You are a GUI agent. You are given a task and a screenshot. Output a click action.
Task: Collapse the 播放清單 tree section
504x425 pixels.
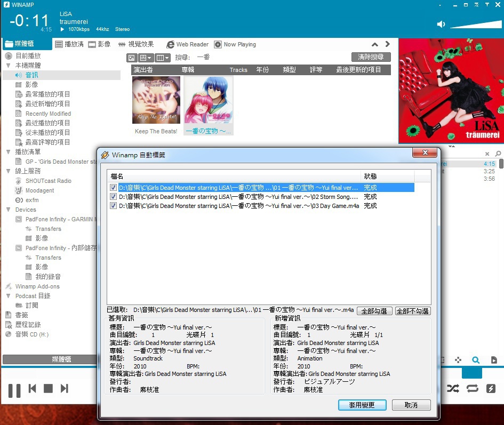pyautogui.click(x=9, y=152)
